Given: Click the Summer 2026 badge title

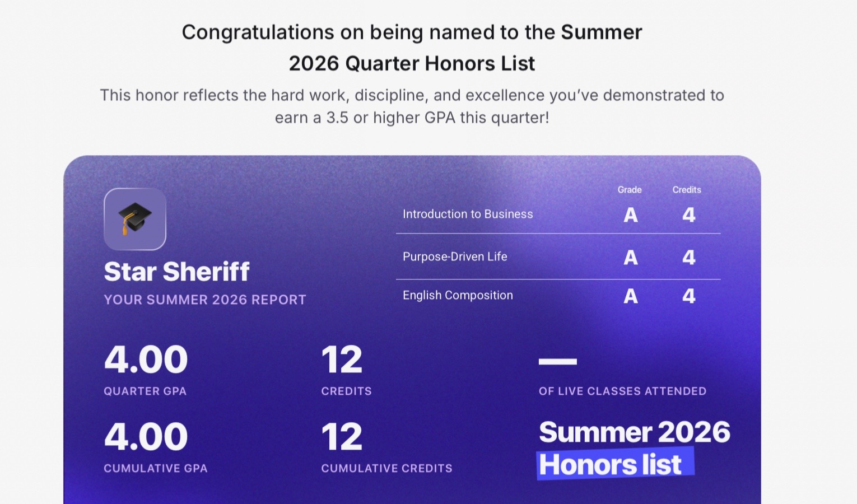Looking at the screenshot, I should [x=635, y=432].
